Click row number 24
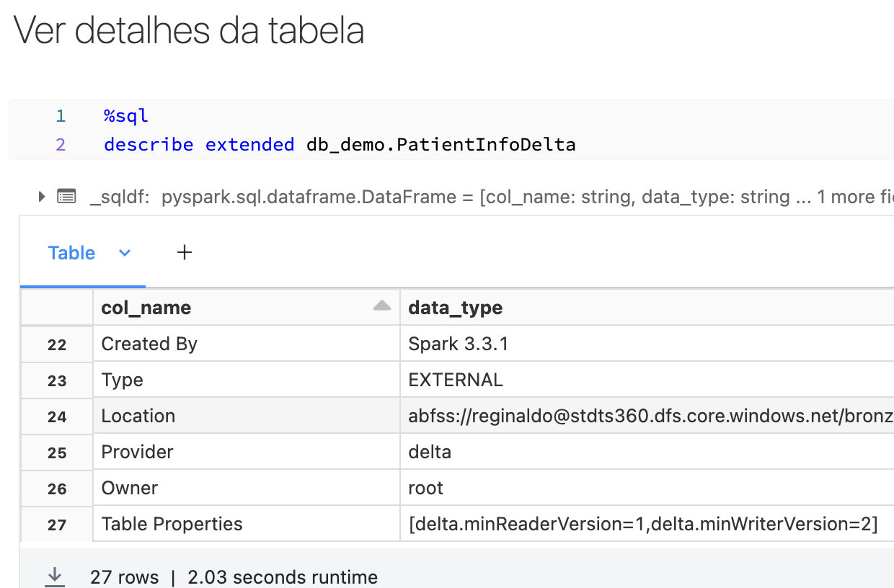 [x=57, y=416]
